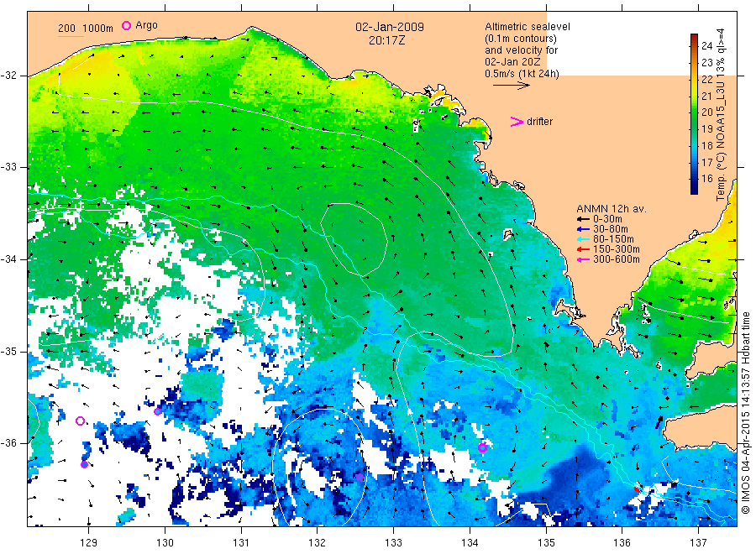Click the magenta drifter chevron symbol in the legend

[x=517, y=122]
